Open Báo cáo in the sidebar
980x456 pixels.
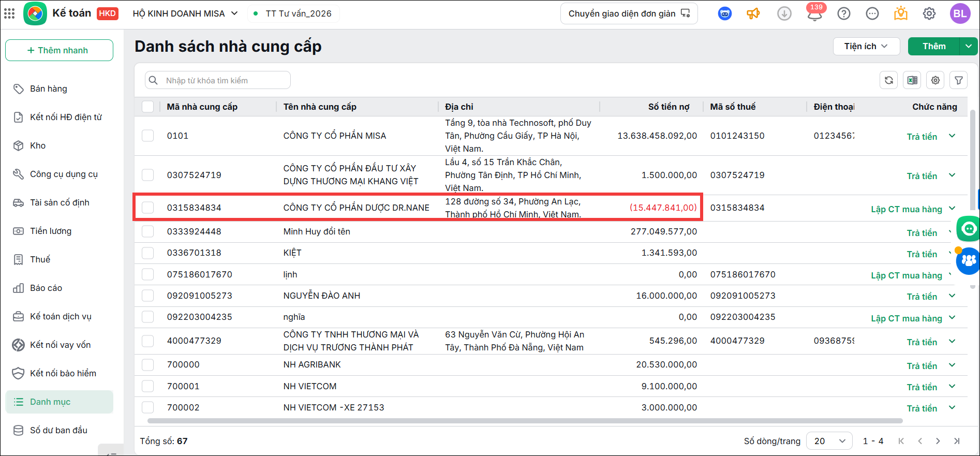(x=59, y=288)
